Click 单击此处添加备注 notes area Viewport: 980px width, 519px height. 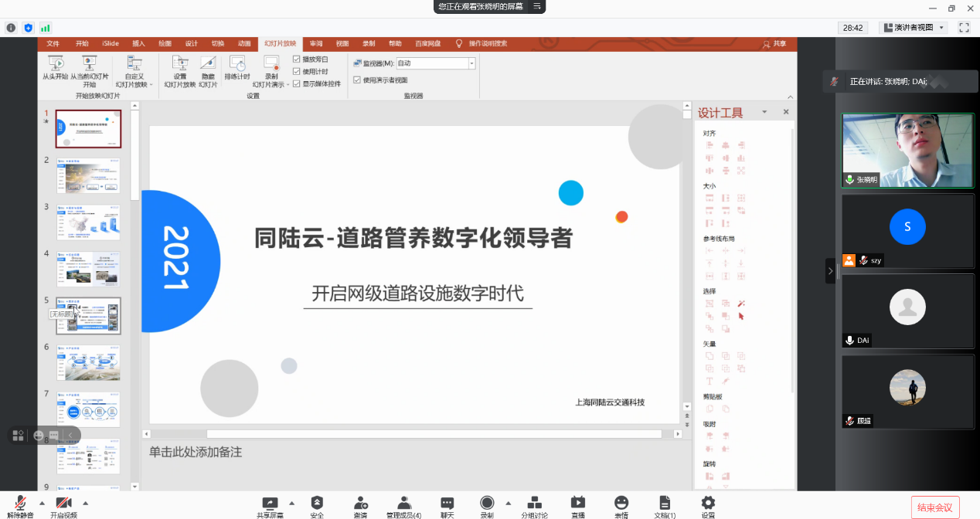click(196, 452)
